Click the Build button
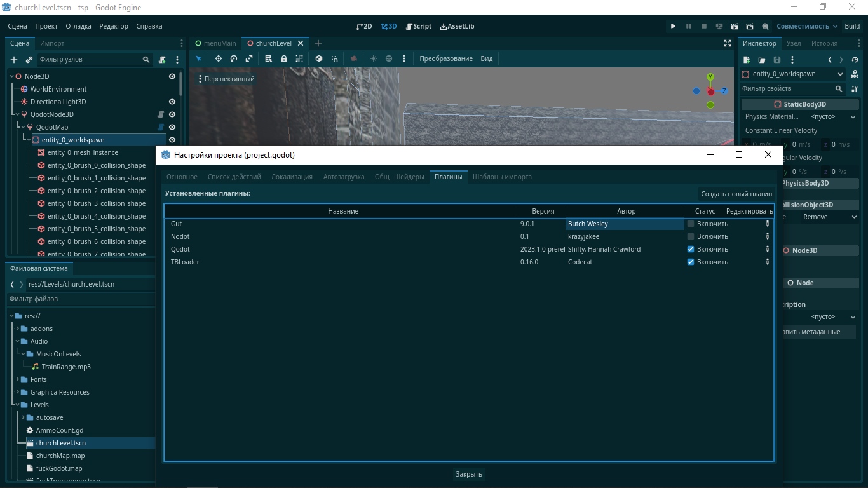 852,26
